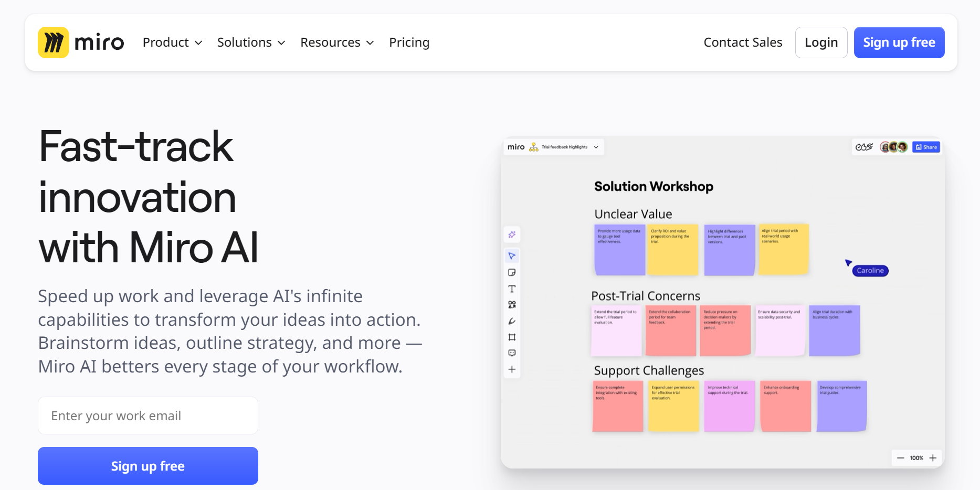Viewport: 980px width, 490px height.
Task: Open the Login page
Action: 821,42
